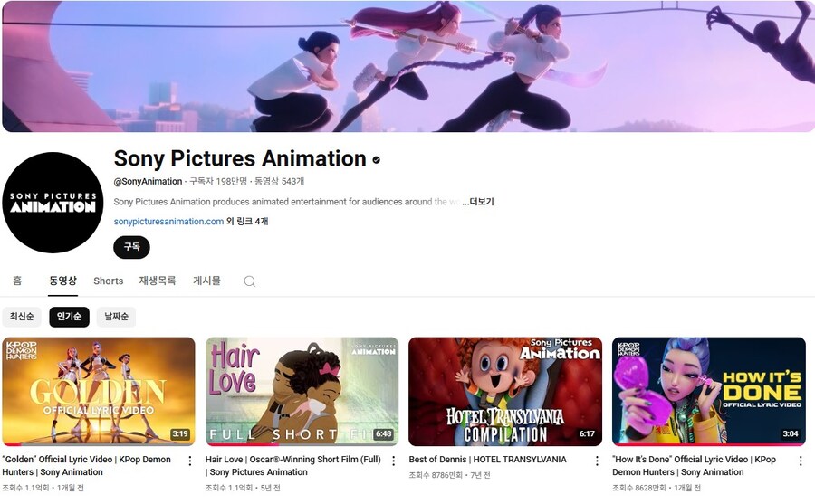Image resolution: width=815 pixels, height=504 pixels.
Task: Open the three-dot menu for the Best of Dennis video
Action: tap(597, 461)
